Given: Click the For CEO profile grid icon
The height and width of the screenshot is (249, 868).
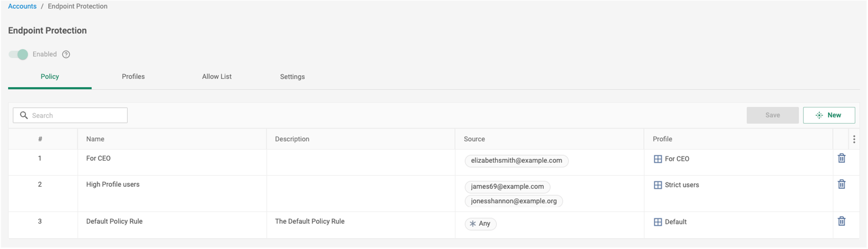Looking at the screenshot, I should (657, 159).
